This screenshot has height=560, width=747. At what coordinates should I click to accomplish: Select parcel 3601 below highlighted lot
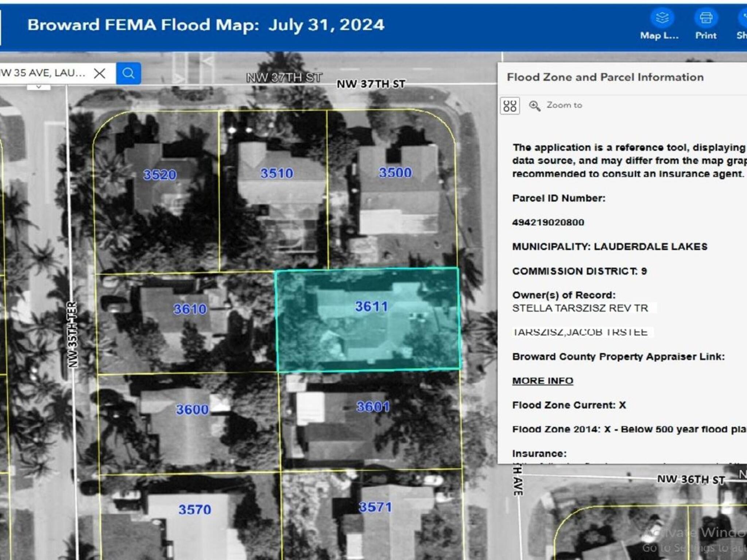372,407
